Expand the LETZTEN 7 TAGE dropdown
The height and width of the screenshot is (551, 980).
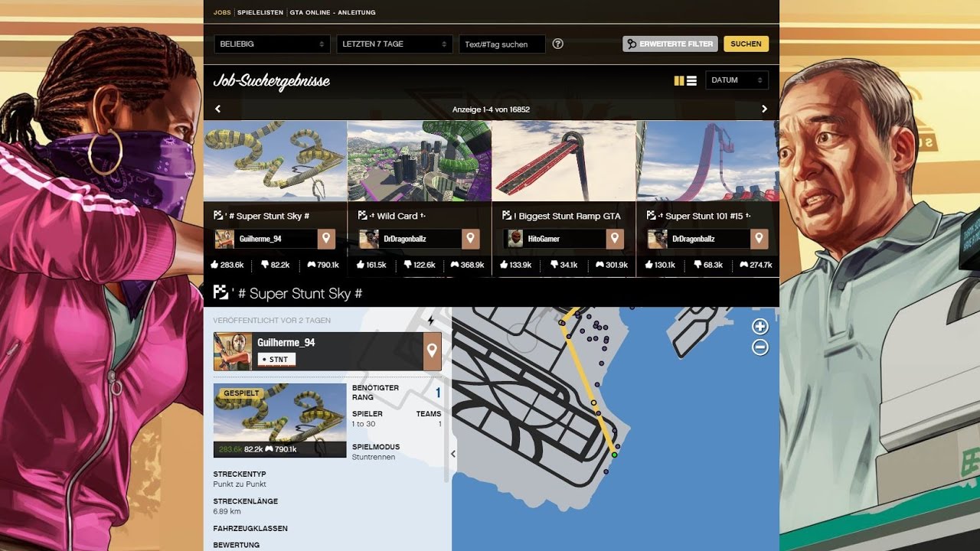(x=394, y=44)
